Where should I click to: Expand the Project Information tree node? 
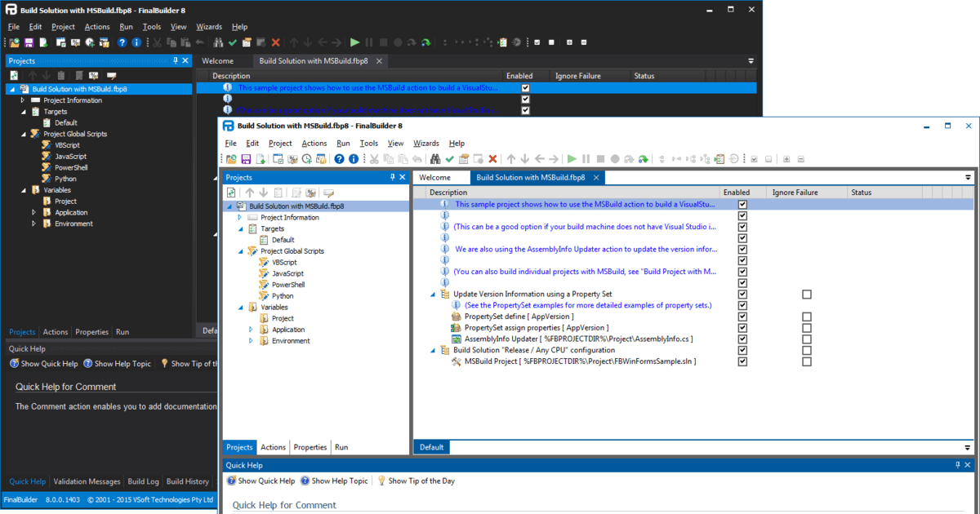[242, 217]
